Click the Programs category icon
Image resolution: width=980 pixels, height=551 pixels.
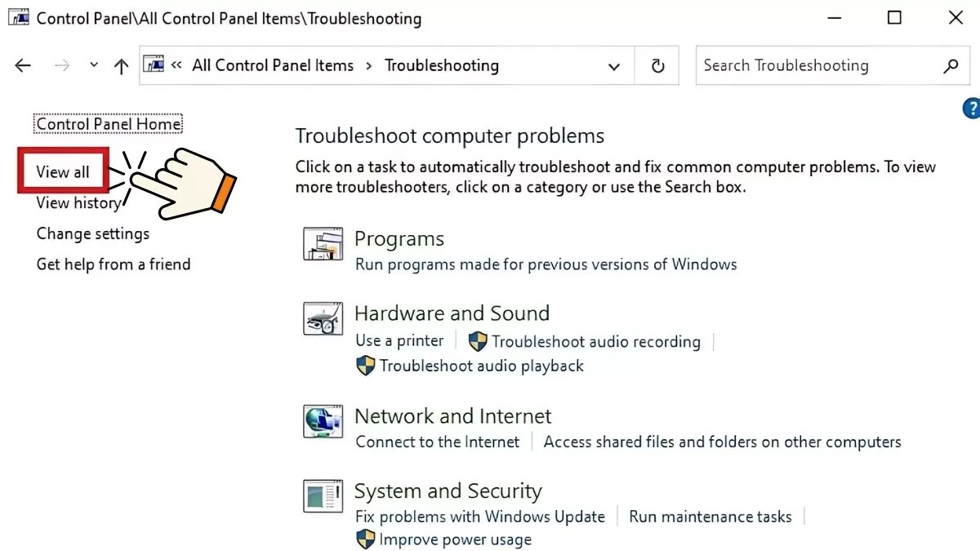coord(323,243)
